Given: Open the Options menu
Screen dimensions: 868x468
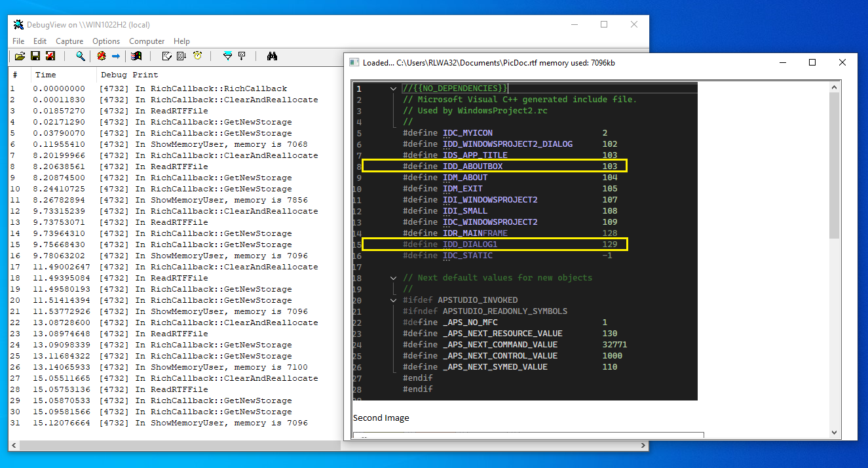Looking at the screenshot, I should [106, 41].
